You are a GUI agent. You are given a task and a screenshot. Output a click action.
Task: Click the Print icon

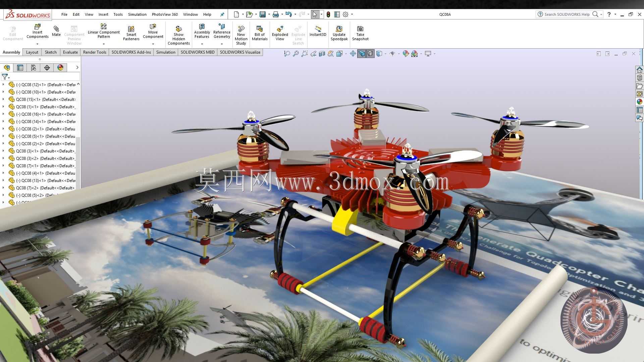coord(275,14)
